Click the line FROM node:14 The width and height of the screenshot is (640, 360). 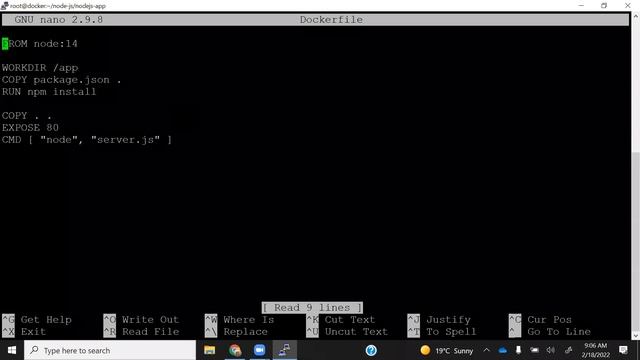[x=40, y=44]
